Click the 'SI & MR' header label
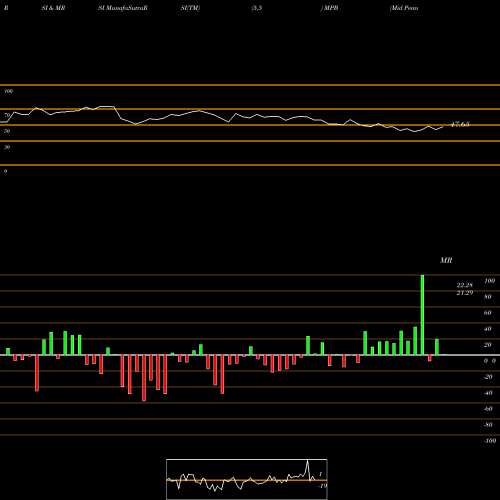 (53, 8)
